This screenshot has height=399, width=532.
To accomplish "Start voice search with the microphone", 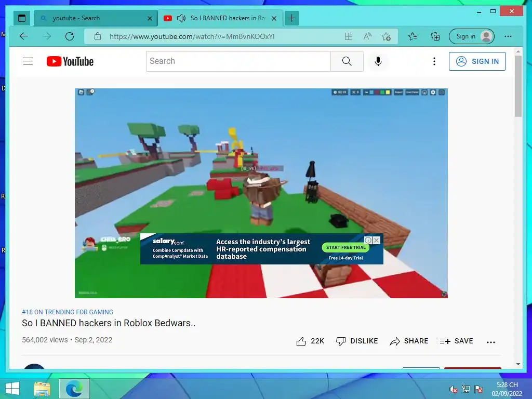I will coord(378,61).
